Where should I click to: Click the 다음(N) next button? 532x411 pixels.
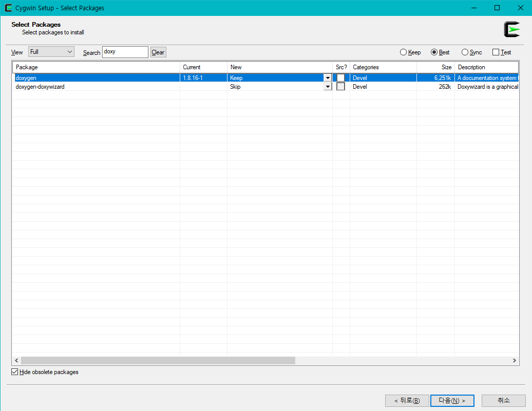[452, 401]
